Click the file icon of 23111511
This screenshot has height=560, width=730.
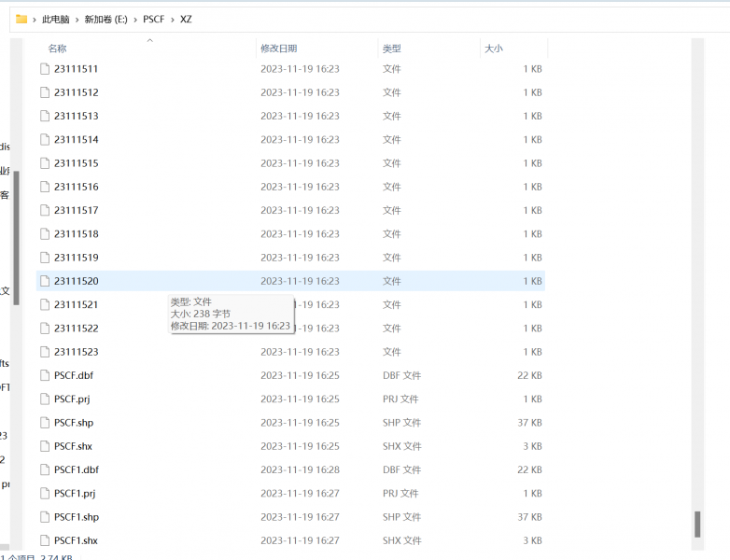[45, 69]
